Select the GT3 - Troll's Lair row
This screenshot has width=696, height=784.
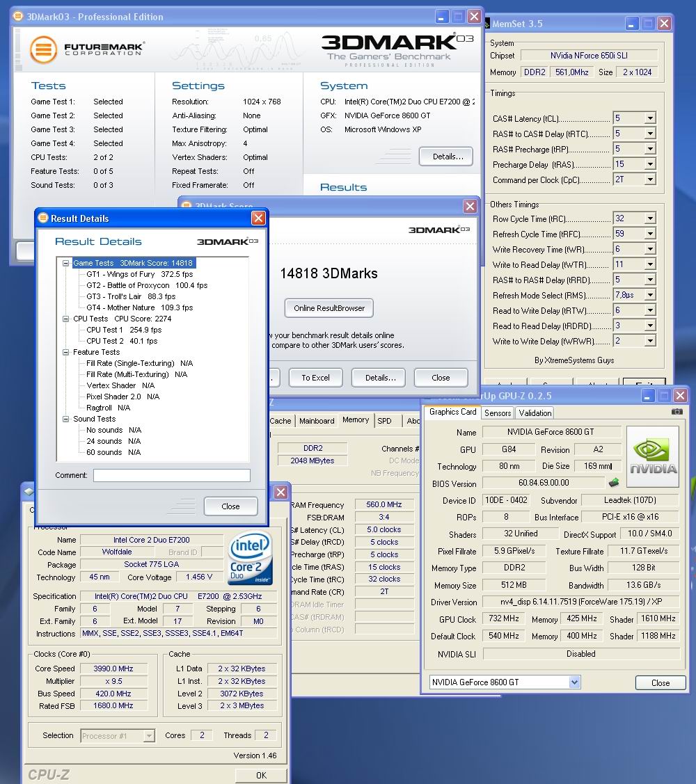point(131,296)
